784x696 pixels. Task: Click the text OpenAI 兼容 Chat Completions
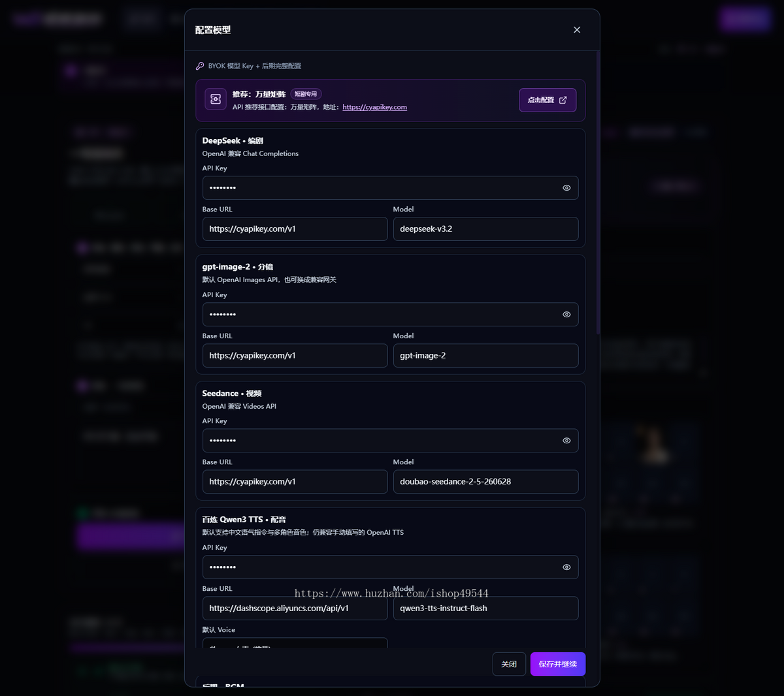click(250, 154)
